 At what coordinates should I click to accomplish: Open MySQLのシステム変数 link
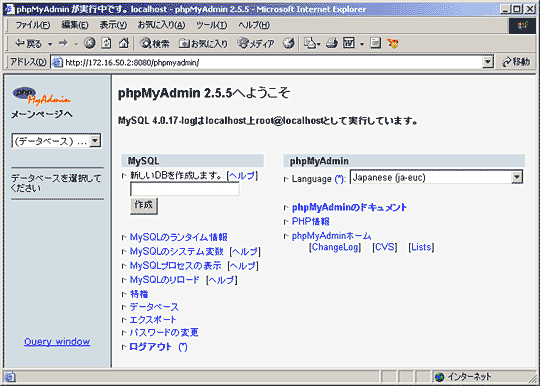(x=177, y=252)
